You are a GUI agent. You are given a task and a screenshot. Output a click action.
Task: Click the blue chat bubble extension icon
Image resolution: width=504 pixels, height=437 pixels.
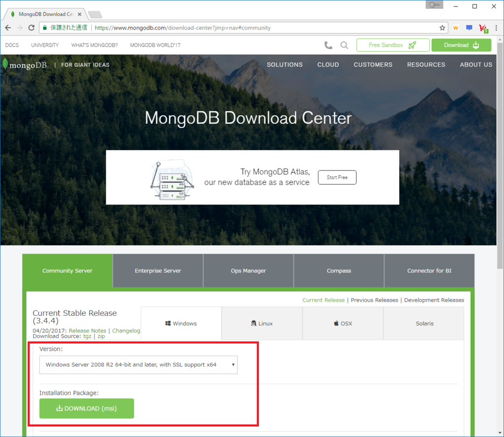tap(469, 28)
